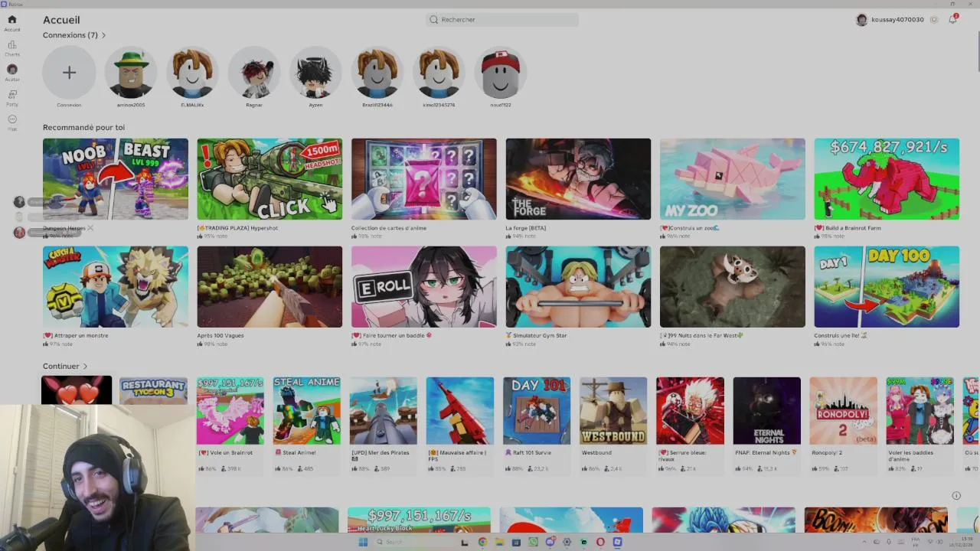Open Opera browser from the taskbar
The height and width of the screenshot is (551, 980).
(600, 542)
